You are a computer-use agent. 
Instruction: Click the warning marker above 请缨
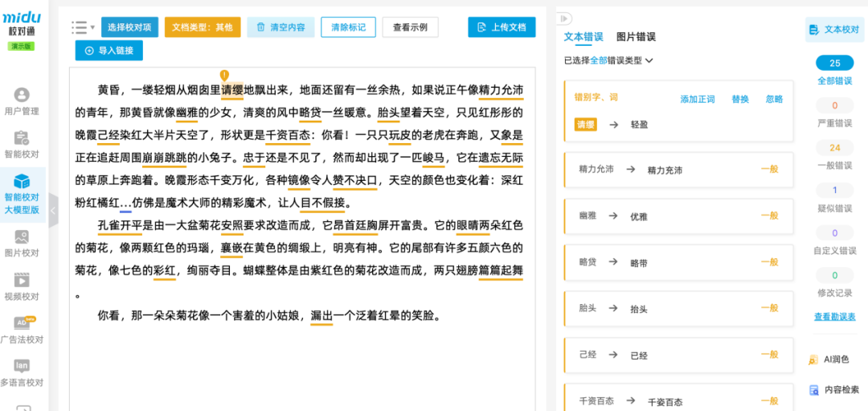pos(224,75)
